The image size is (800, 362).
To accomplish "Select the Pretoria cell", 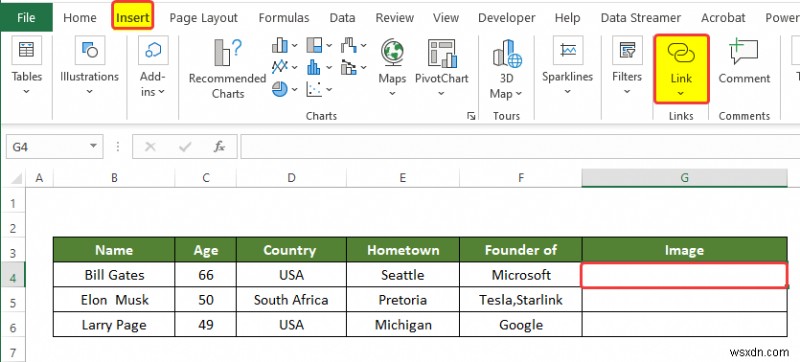I will [x=403, y=300].
